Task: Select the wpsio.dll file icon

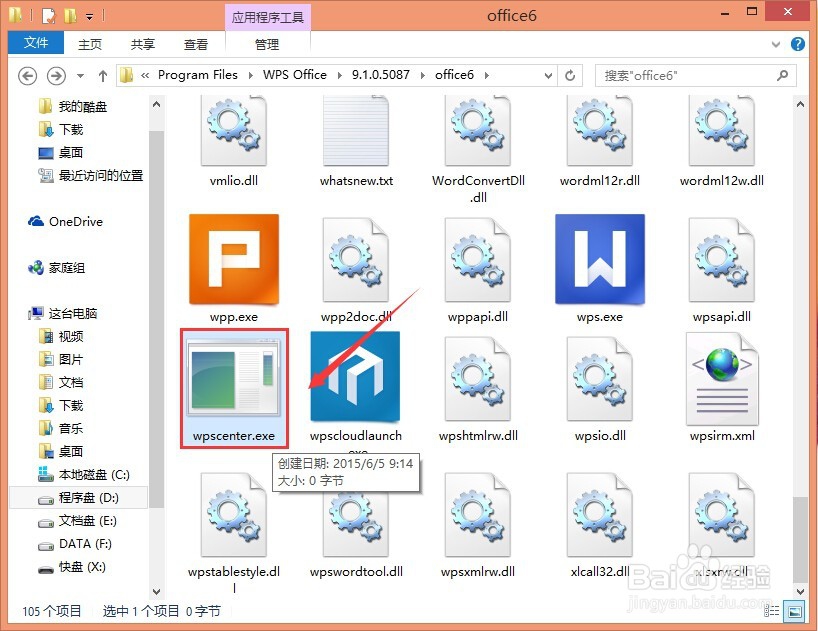Action: pos(600,379)
